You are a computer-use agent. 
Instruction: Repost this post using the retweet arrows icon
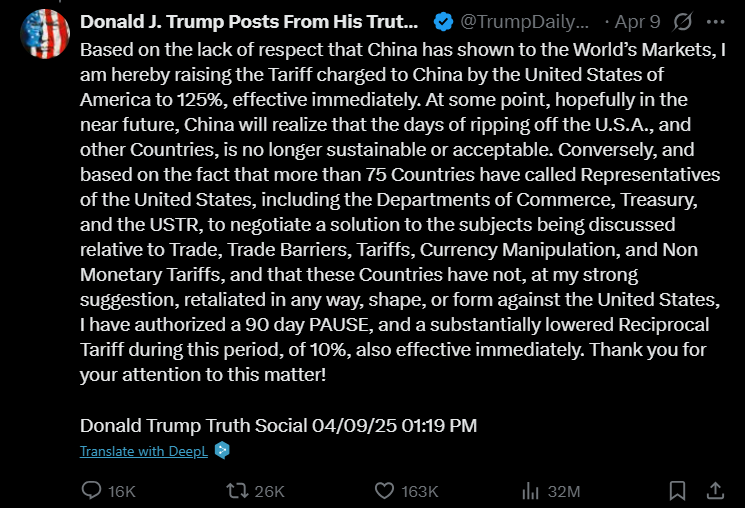tap(236, 490)
